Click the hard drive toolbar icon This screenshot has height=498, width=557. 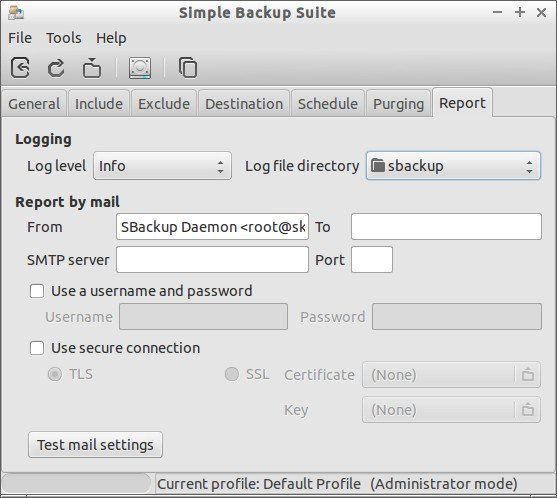click(140, 67)
